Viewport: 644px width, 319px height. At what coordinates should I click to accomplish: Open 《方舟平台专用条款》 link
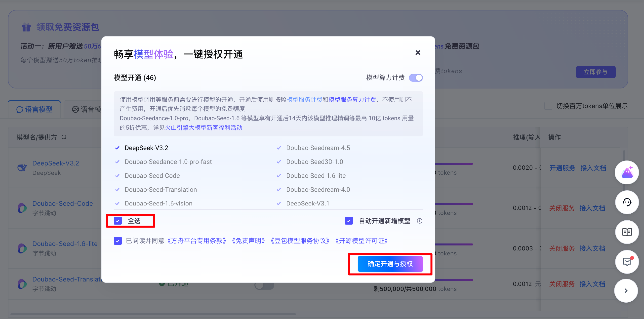(197, 241)
